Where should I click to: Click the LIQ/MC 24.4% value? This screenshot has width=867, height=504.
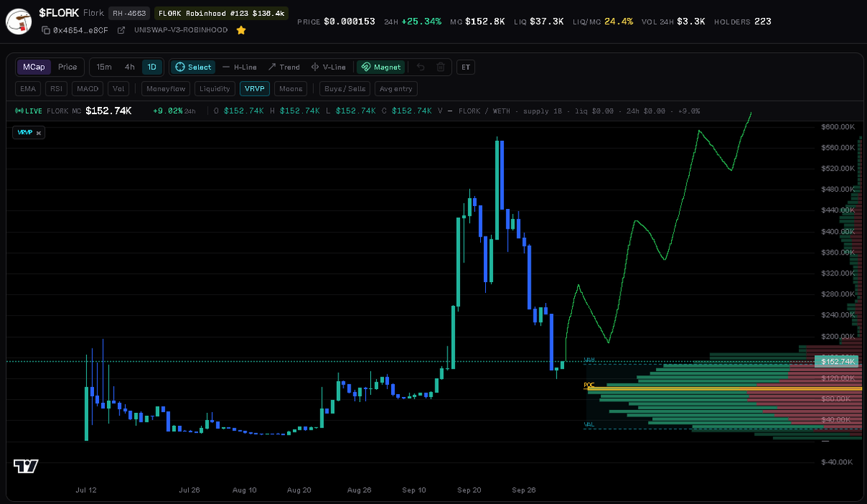coord(619,22)
